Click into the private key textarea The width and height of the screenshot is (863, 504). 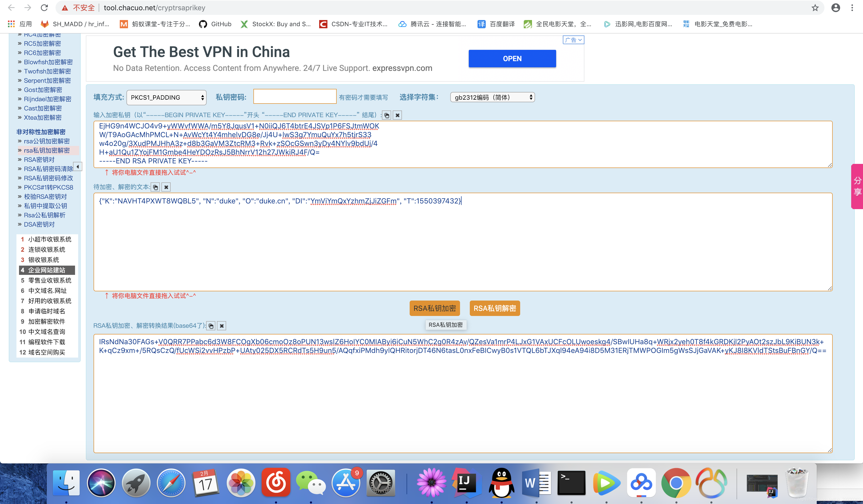click(463, 144)
